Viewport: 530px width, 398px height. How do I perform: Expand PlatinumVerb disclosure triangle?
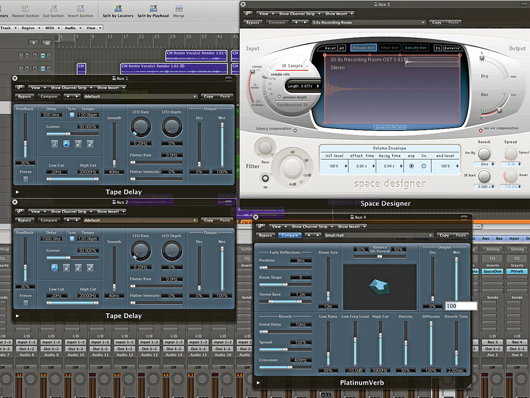(x=258, y=383)
